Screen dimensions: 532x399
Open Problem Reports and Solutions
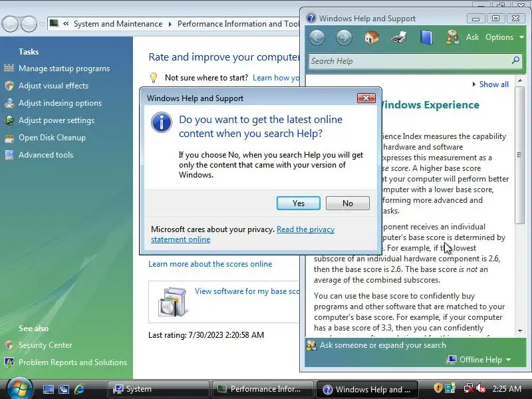pos(73,362)
